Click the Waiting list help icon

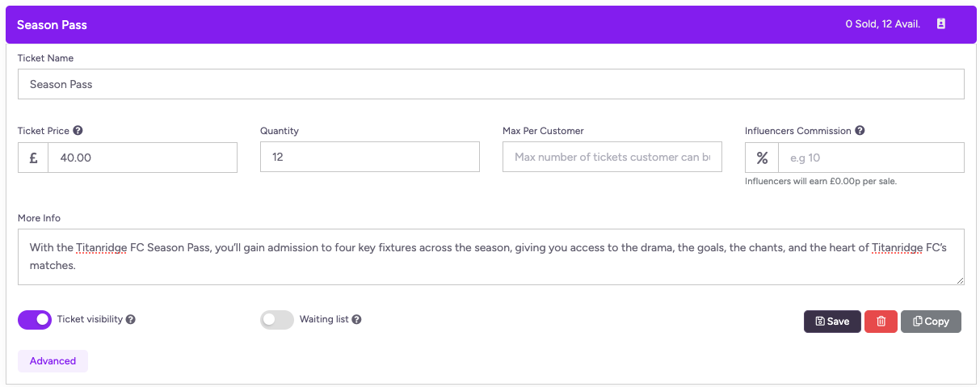click(x=356, y=320)
